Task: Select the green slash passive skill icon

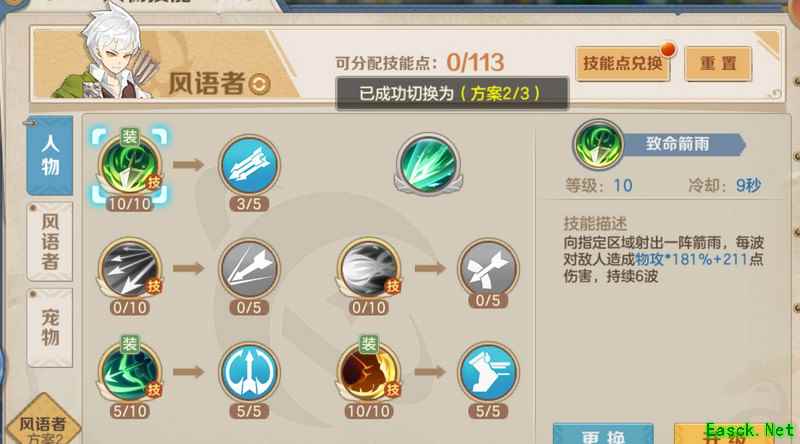Action: (x=428, y=165)
